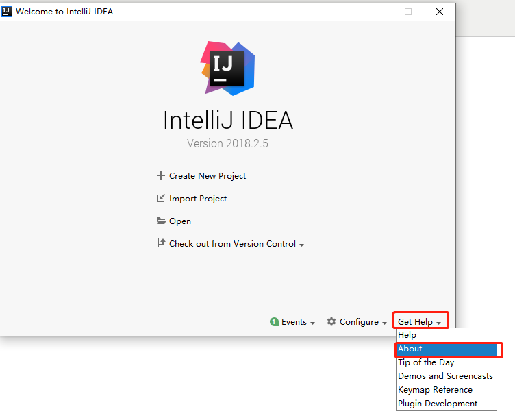The height and width of the screenshot is (420, 515).
Task: Click the Configure gear icon
Action: [x=331, y=322]
